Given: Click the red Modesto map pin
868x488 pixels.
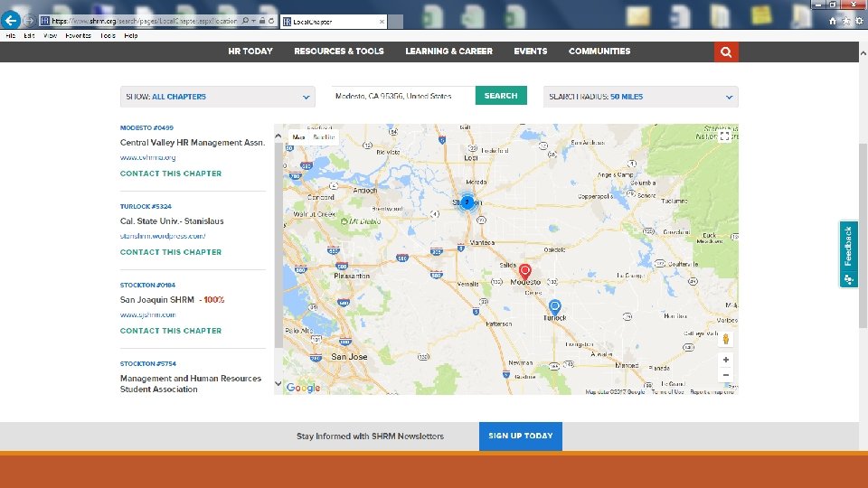Looking at the screenshot, I should tap(524, 272).
